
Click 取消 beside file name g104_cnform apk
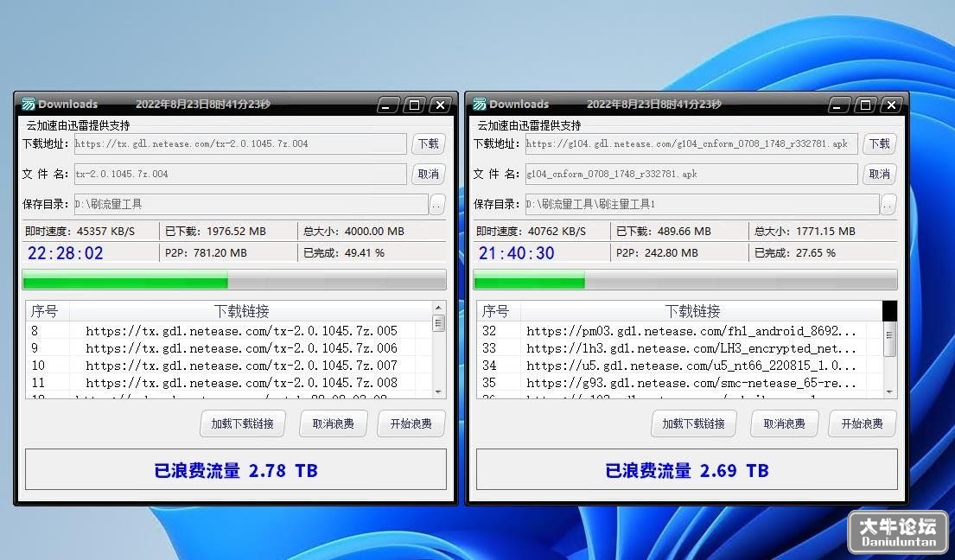coord(880,174)
